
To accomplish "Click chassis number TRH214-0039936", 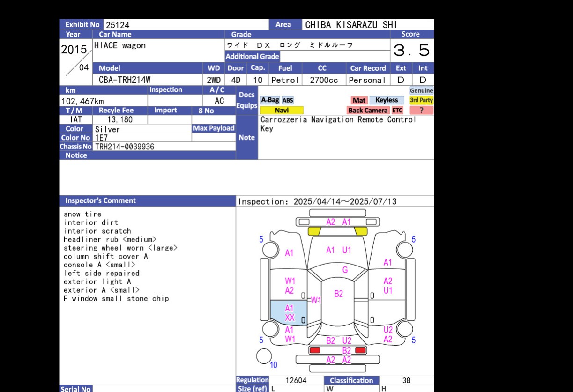I will (125, 147).
